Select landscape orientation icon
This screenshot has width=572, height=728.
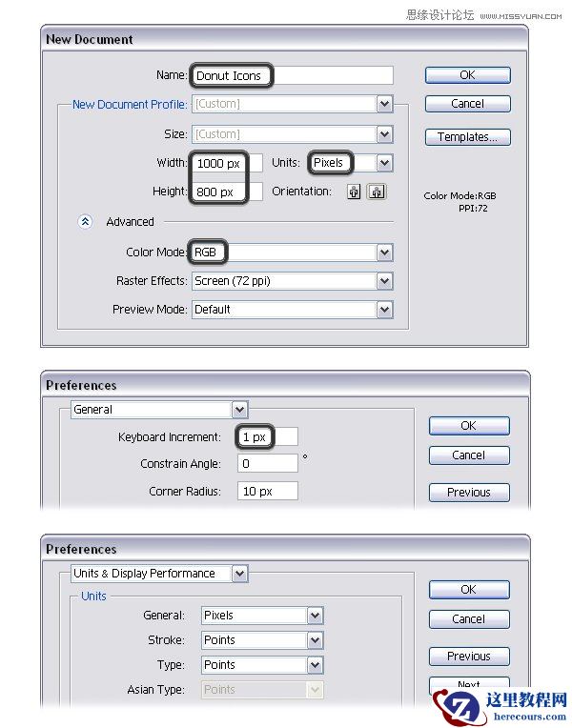click(377, 192)
